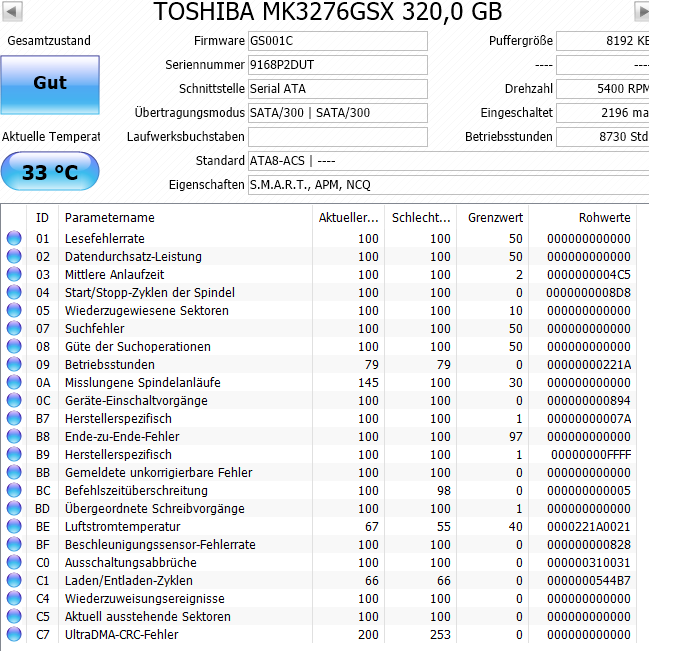Click threshold value 97 of Ende-zu-Ende-Fehler
Screen dimensions: 684x651
tap(516, 437)
